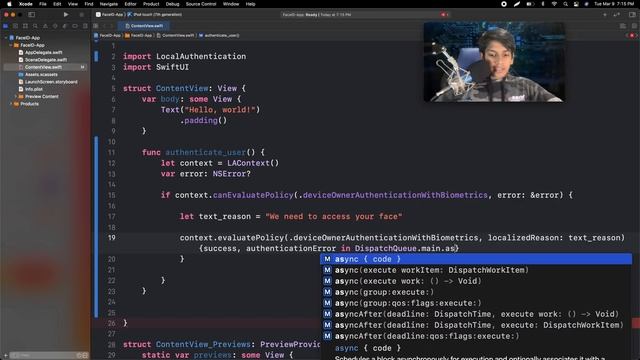Toggle the inspectors panel
This screenshot has height=360, width=640.
point(632,15)
